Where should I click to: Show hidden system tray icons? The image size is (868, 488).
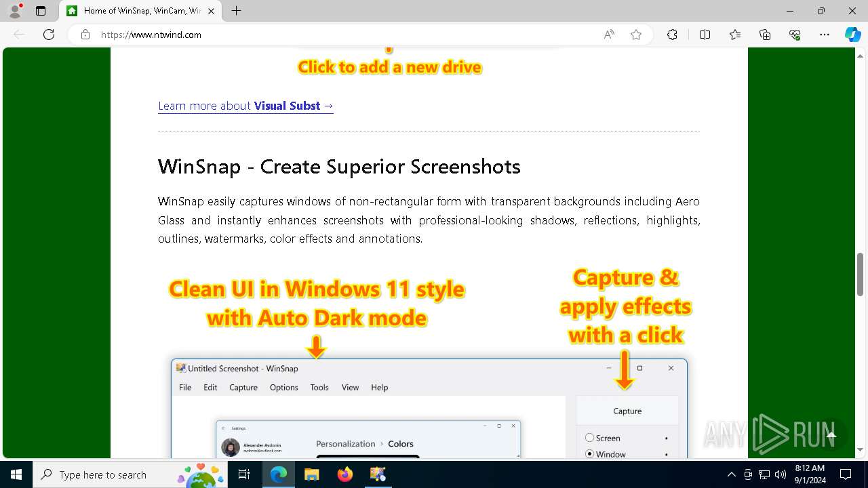click(x=731, y=474)
